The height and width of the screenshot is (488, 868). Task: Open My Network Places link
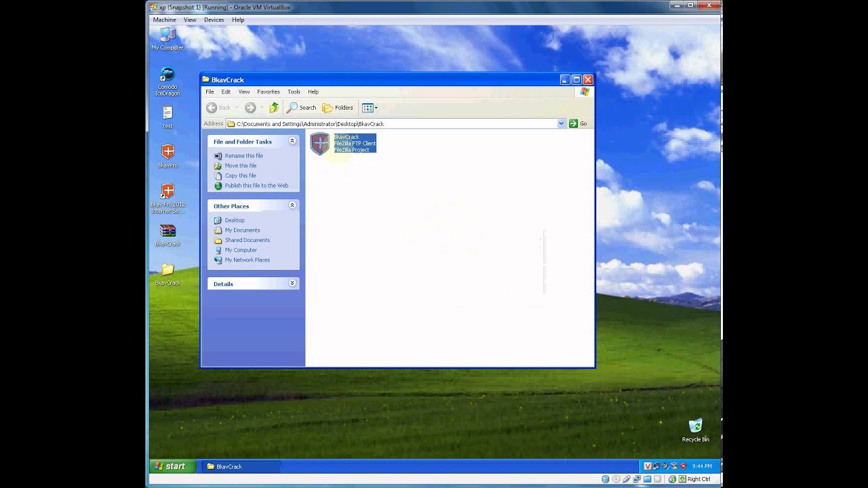pos(247,260)
